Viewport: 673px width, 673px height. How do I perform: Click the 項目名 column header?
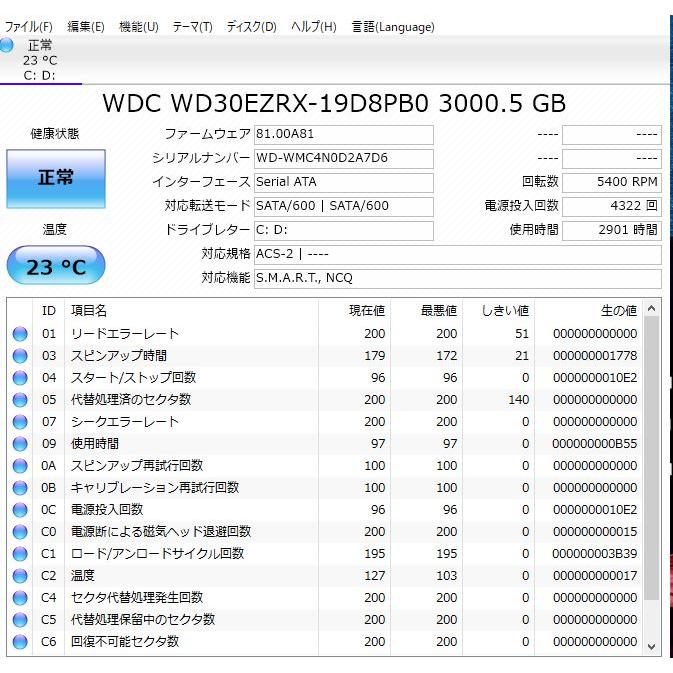[x=88, y=311]
